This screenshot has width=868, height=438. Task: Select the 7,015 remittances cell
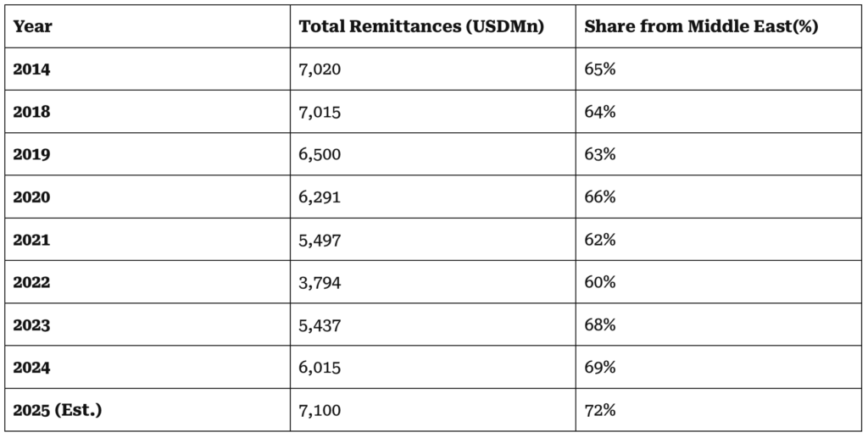click(320, 112)
